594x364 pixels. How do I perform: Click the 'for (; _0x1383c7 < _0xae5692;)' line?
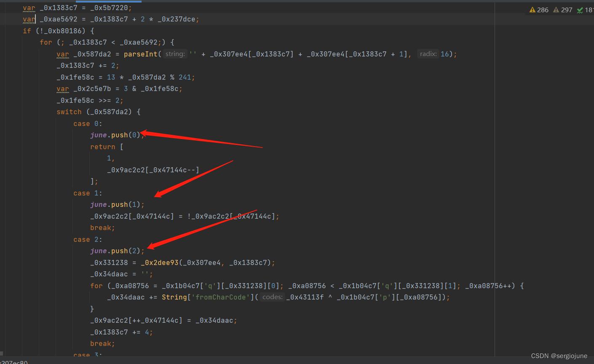[x=107, y=43]
